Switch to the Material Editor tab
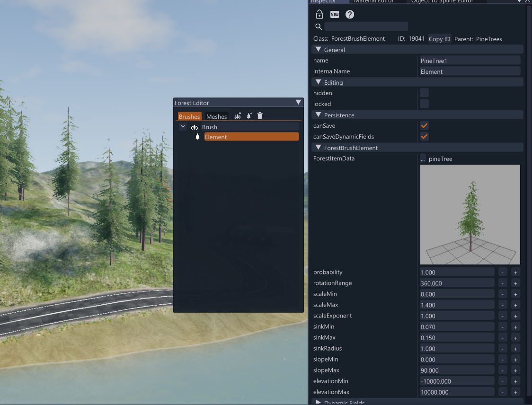The width and height of the screenshot is (532, 405). pos(373,1)
